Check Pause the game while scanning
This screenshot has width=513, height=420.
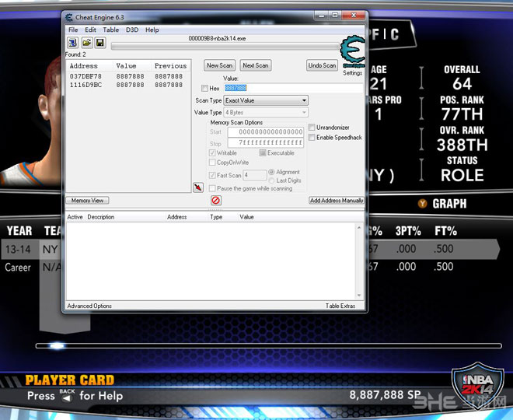tap(212, 188)
